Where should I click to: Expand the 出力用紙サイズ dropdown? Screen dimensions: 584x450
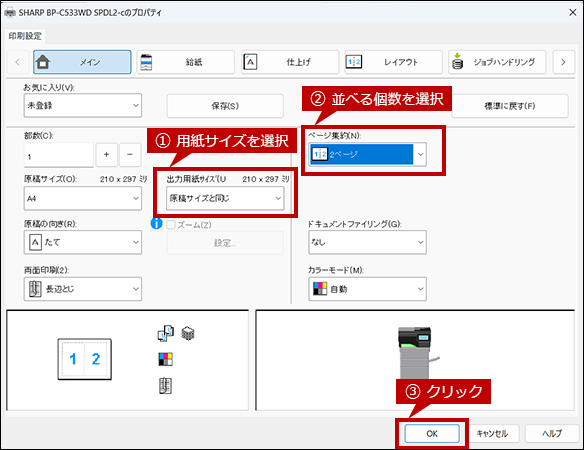225,198
